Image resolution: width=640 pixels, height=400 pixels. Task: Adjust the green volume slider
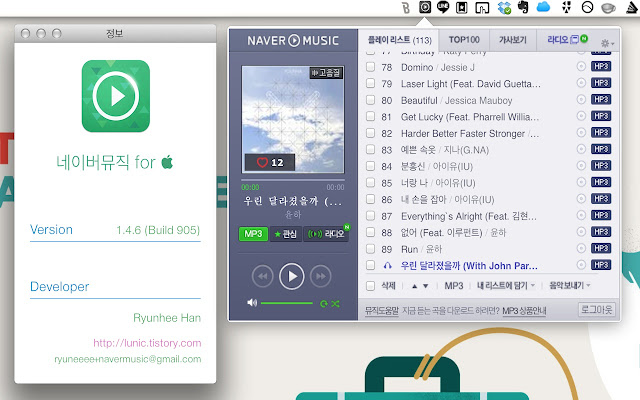[287, 303]
